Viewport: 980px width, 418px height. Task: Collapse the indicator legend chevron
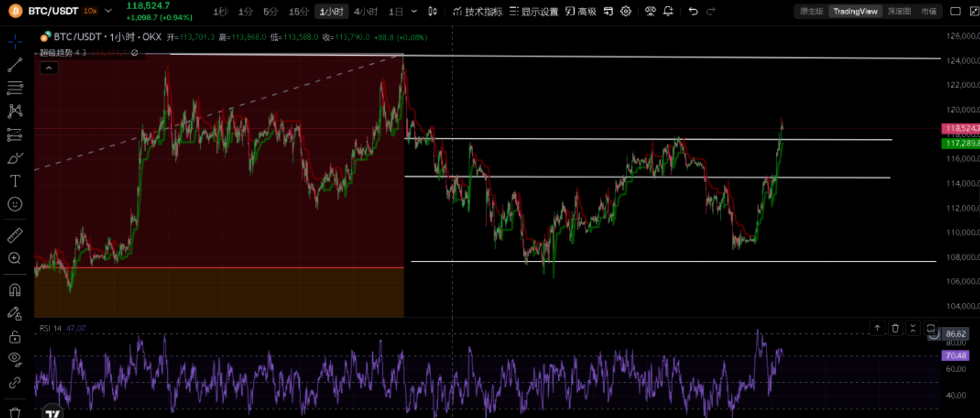click(x=49, y=68)
